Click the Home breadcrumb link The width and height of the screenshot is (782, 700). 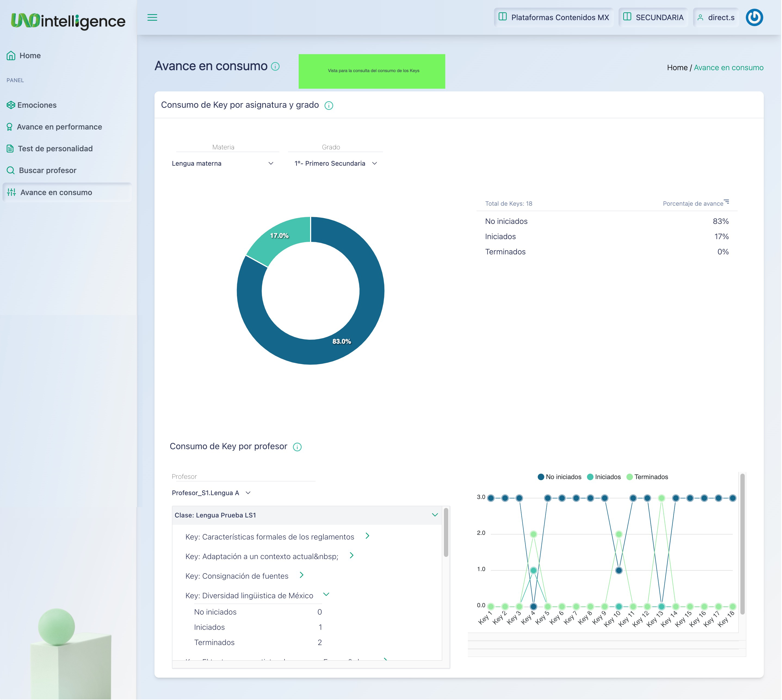pos(678,68)
